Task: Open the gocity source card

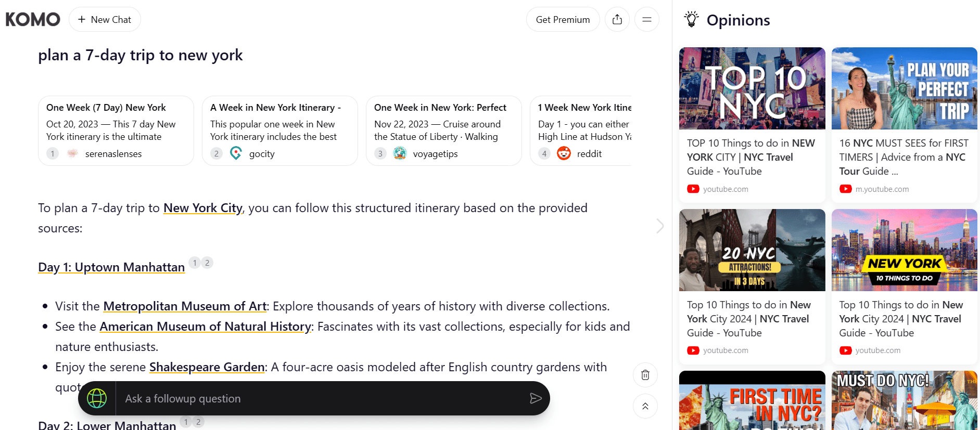Action: point(280,131)
